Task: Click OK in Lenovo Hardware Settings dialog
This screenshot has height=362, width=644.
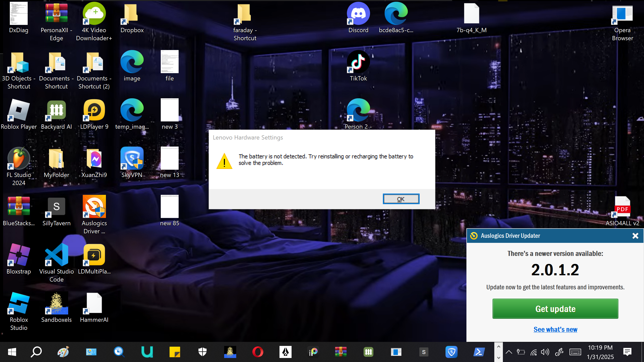Action: tap(401, 199)
